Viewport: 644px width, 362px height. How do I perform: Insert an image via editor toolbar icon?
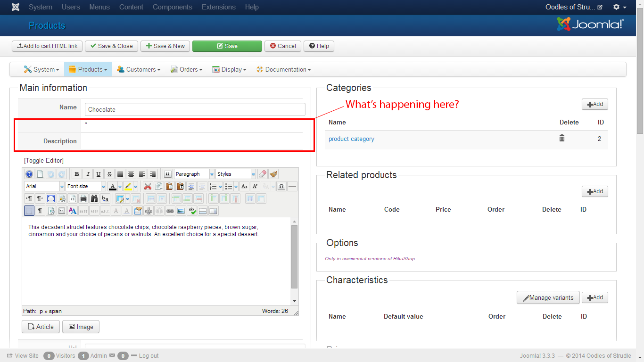pyautogui.click(x=181, y=211)
